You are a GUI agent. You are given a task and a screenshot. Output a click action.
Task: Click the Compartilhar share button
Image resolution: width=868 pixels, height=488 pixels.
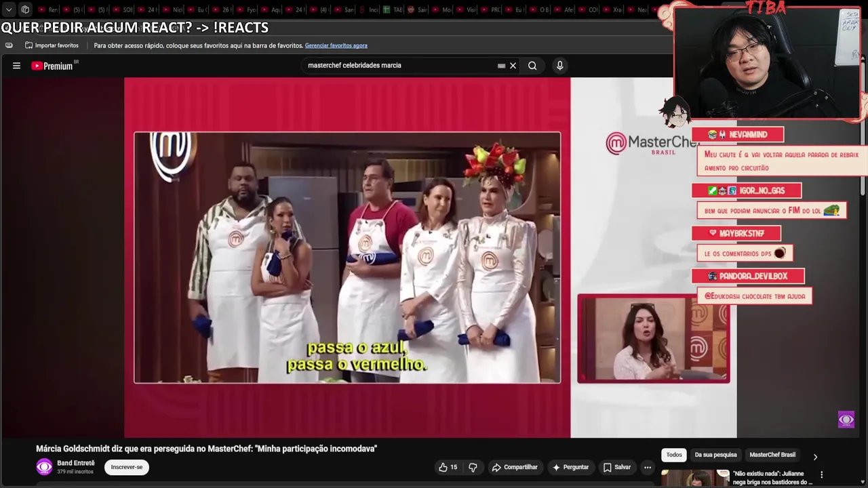(515, 467)
